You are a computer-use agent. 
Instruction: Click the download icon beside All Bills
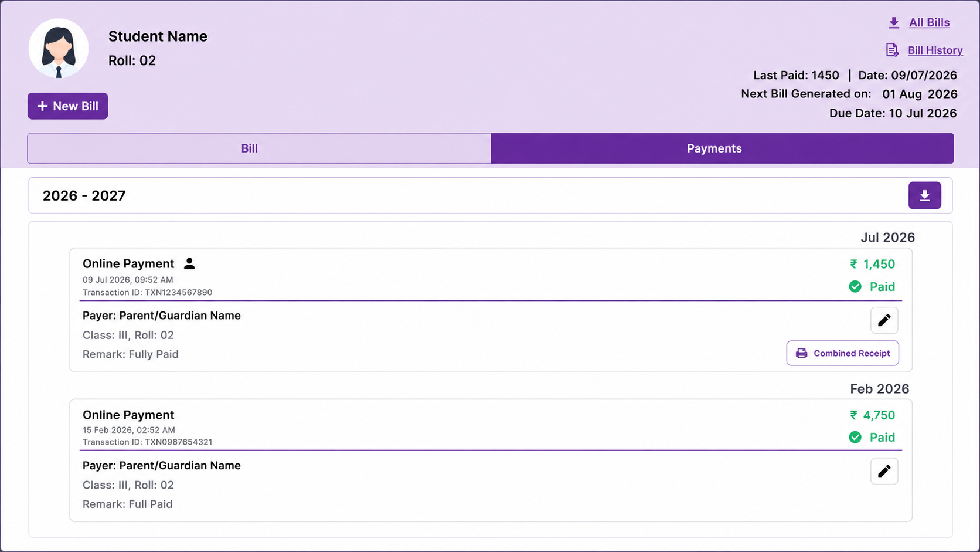click(894, 23)
